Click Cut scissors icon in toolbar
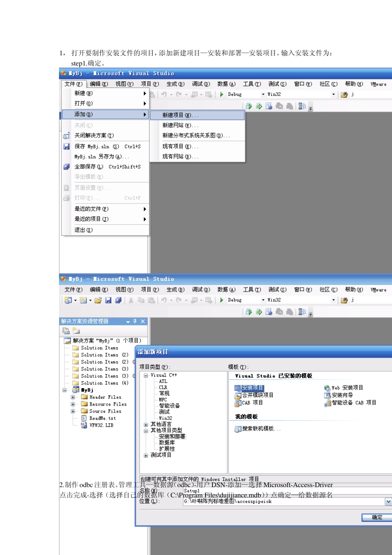The height and width of the screenshot is (555, 392). (x=131, y=300)
